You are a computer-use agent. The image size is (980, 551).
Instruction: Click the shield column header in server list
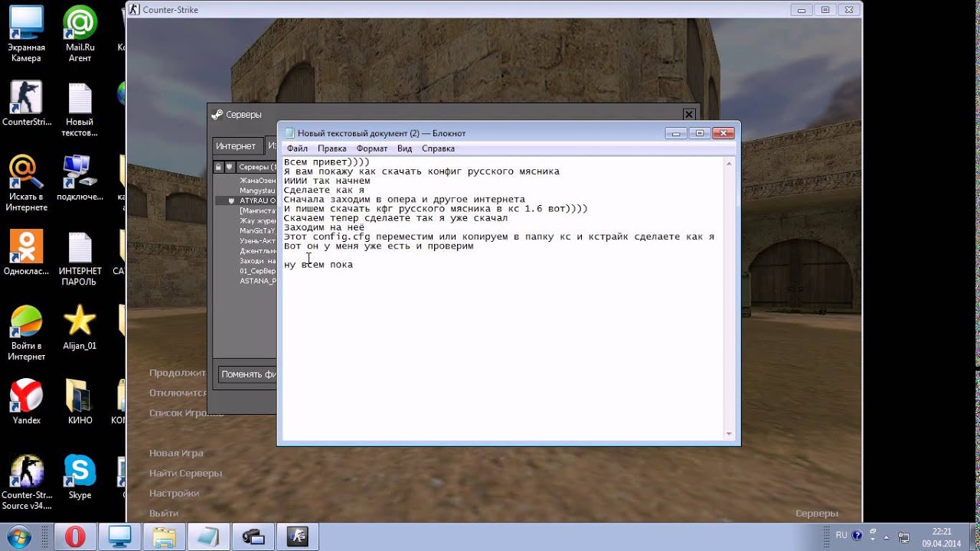tap(230, 167)
